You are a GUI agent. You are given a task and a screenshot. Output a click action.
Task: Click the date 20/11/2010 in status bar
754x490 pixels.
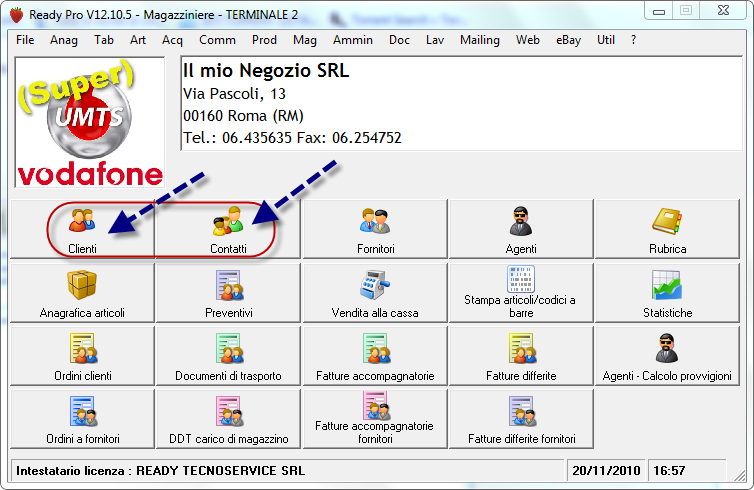tap(606, 470)
